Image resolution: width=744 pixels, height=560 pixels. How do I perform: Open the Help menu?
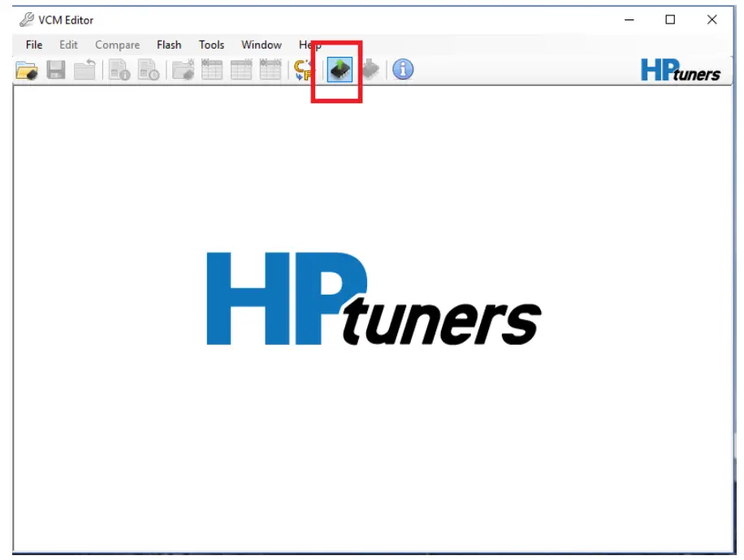click(x=310, y=45)
